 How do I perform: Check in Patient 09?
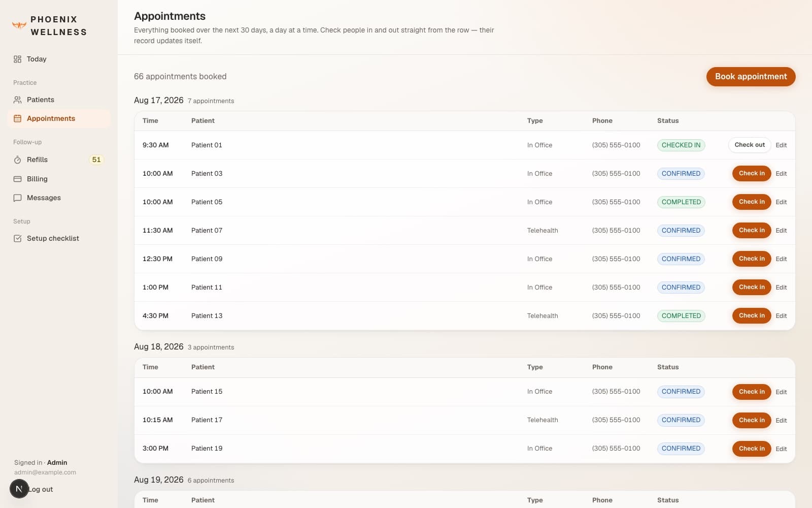tap(752, 259)
